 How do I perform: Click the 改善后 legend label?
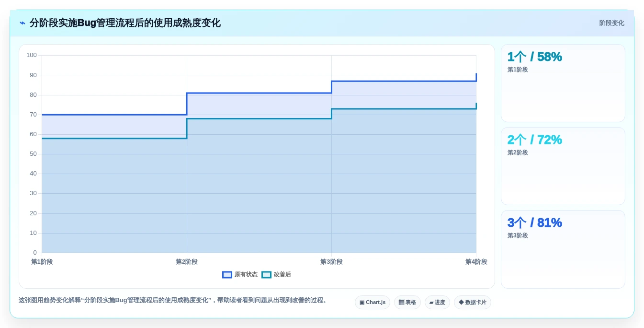(282, 275)
